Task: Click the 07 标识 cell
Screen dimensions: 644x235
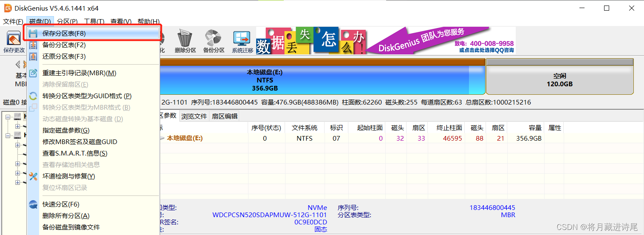Action: point(336,139)
